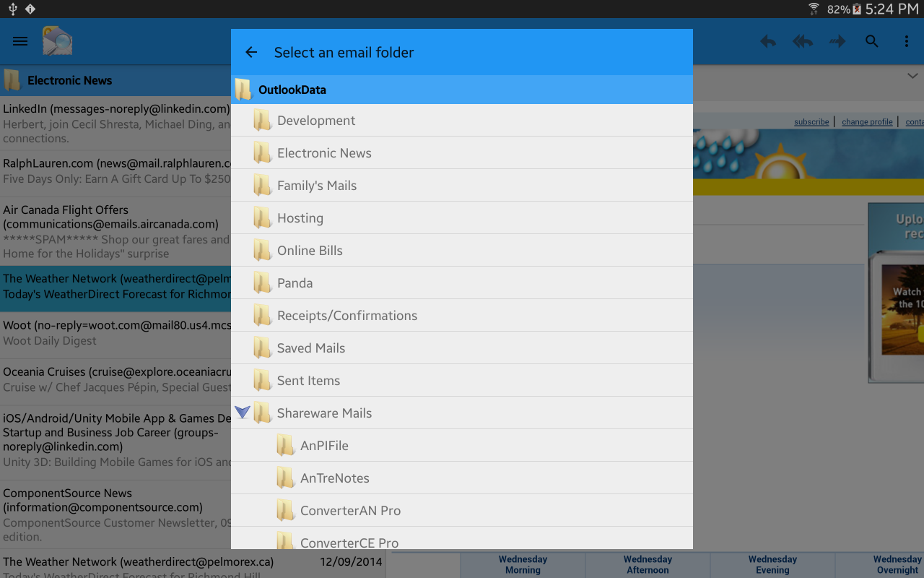This screenshot has width=924, height=578.
Task: Open the LinkedIn messages-noreply email
Action: pyautogui.click(x=115, y=124)
